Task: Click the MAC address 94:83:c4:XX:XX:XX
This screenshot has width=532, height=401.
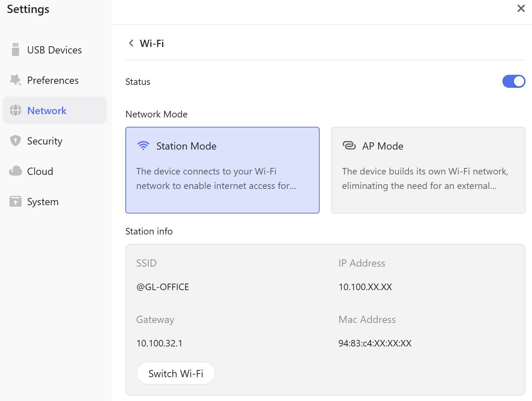Action: tap(375, 343)
